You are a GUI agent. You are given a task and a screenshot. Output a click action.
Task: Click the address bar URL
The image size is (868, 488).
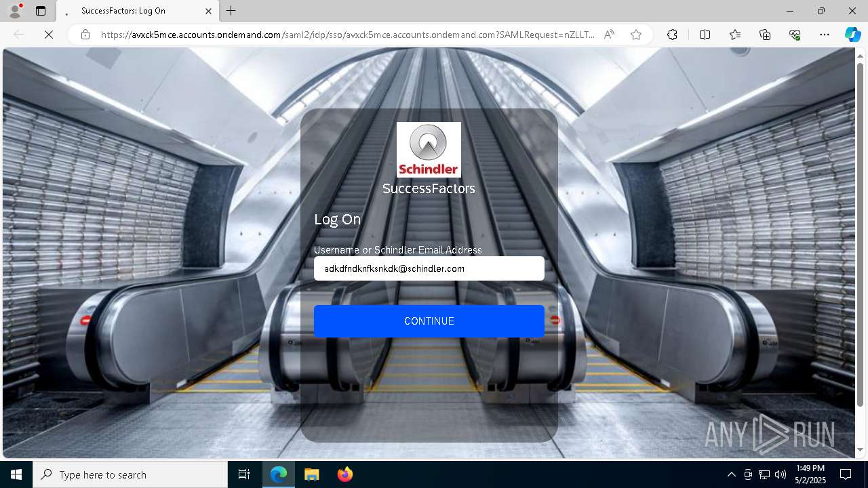coord(348,35)
